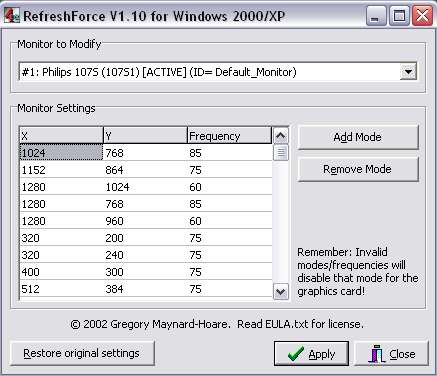Click the 960 Y value cell
The height and width of the screenshot is (376, 437).
[x=145, y=221]
